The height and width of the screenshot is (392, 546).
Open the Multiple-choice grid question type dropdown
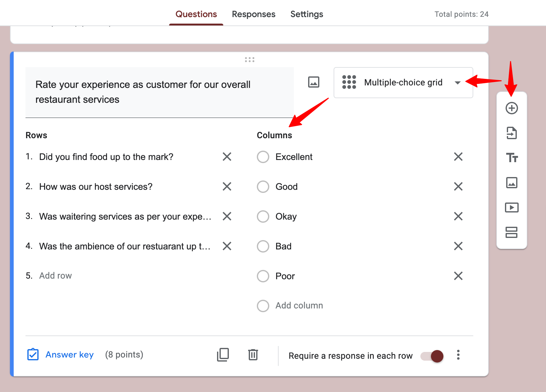pos(403,82)
